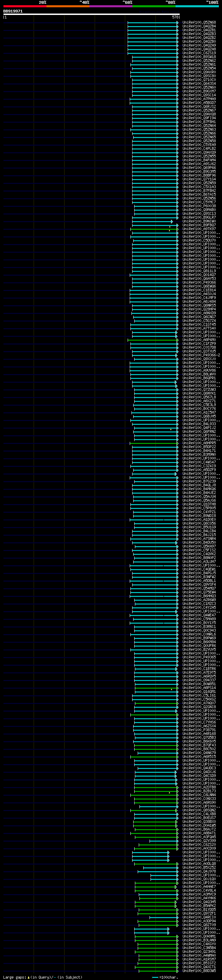The image size is (222, 980).
Task: Select the UniRef100_B9GLR7 hit label
Action: click(199, 218)
